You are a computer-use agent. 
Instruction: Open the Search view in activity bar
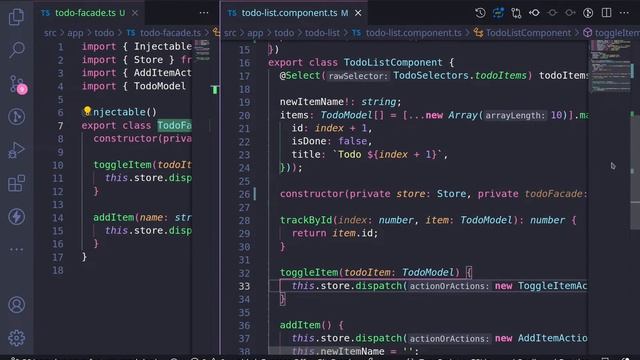point(16,50)
